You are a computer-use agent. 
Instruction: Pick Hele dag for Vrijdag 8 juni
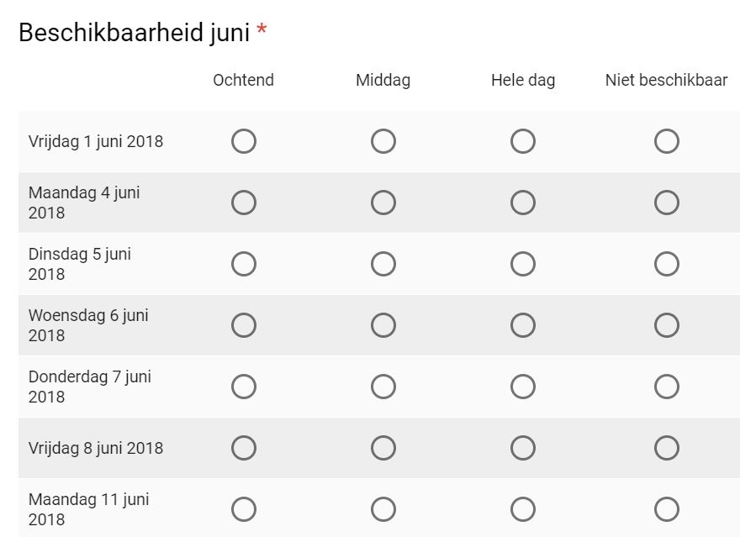pos(523,448)
